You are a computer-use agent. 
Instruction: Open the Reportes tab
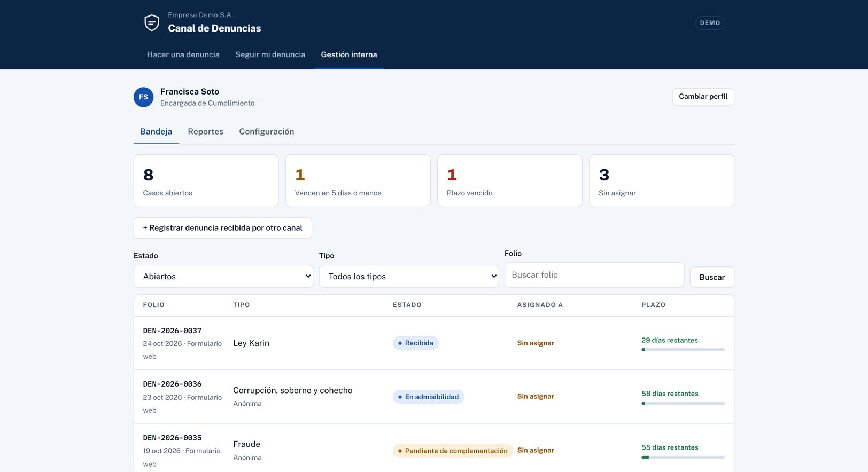206,132
